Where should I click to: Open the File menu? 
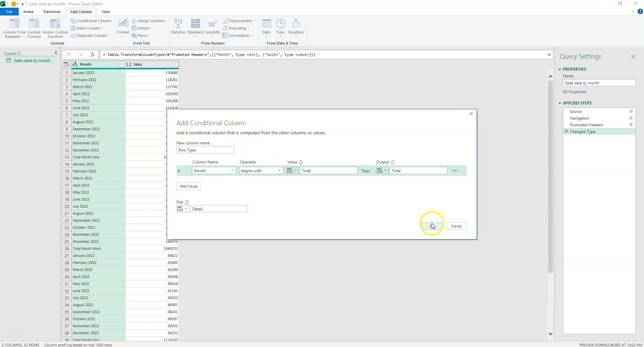click(9, 11)
